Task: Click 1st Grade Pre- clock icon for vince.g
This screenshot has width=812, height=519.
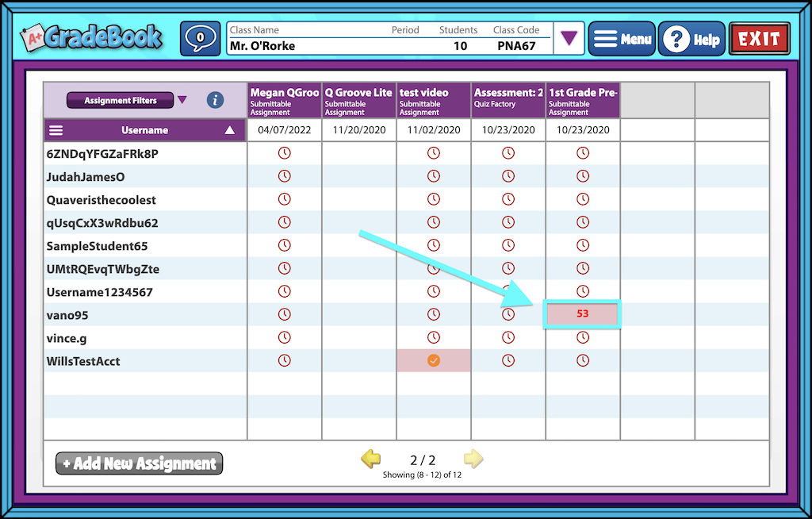Action: pyautogui.click(x=583, y=337)
